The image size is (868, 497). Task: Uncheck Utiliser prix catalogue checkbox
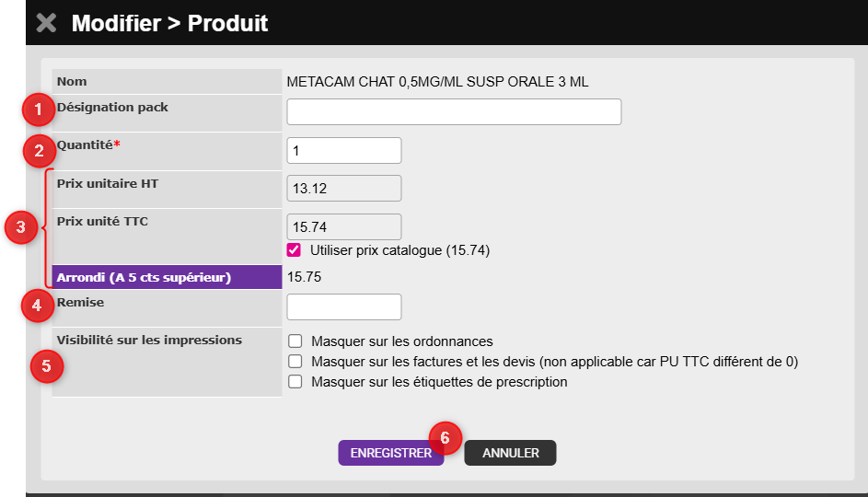point(295,250)
